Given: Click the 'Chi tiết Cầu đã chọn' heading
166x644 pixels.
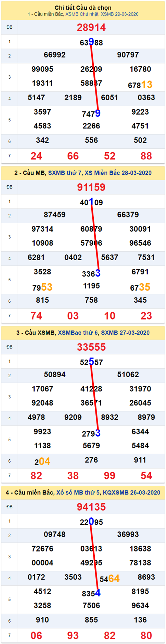Looking at the screenshot, I should [x=83, y=8].
